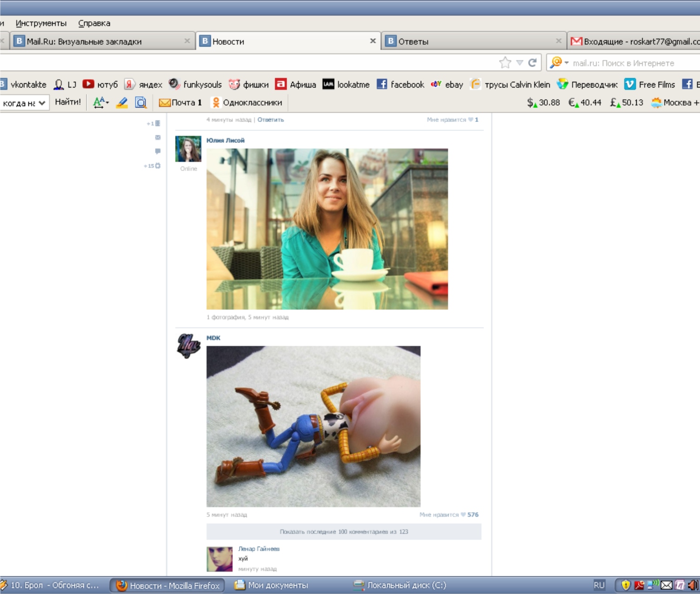
Task: Open Почта mail toolbar button
Action: point(180,102)
